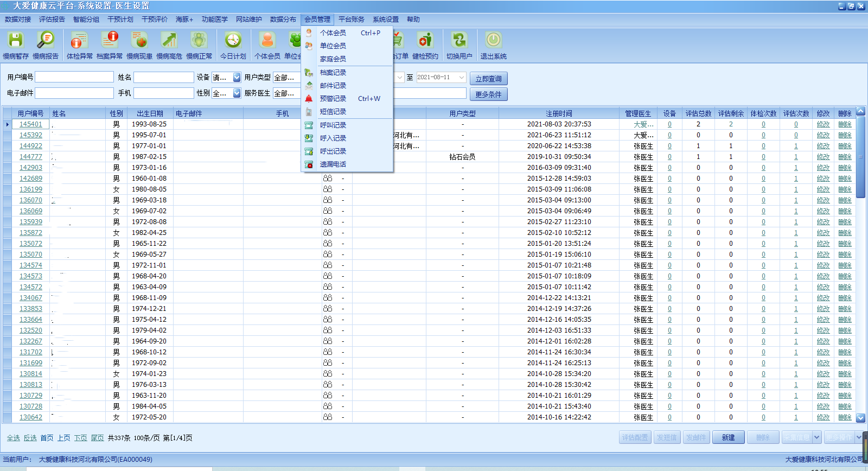Click the 慢病暂存 save icon
Screen dimensions: 868x471
click(x=16, y=41)
